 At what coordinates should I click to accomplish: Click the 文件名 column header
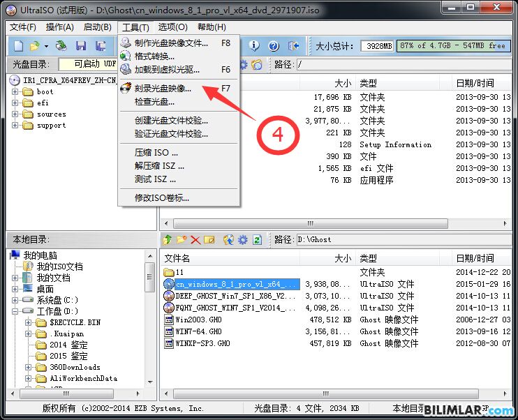[x=230, y=258]
